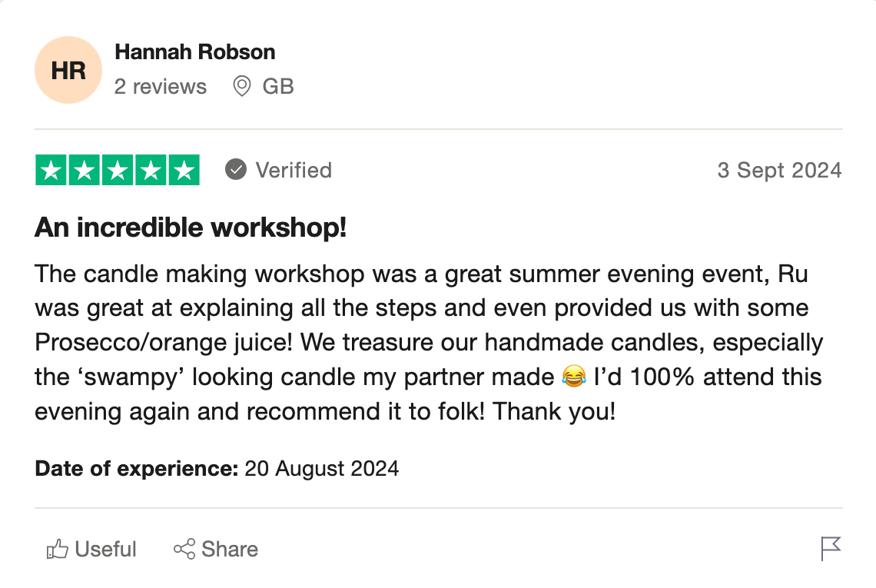The width and height of the screenshot is (876, 588).
Task: Click the 3 Sept 2024 review date
Action: pos(779,170)
